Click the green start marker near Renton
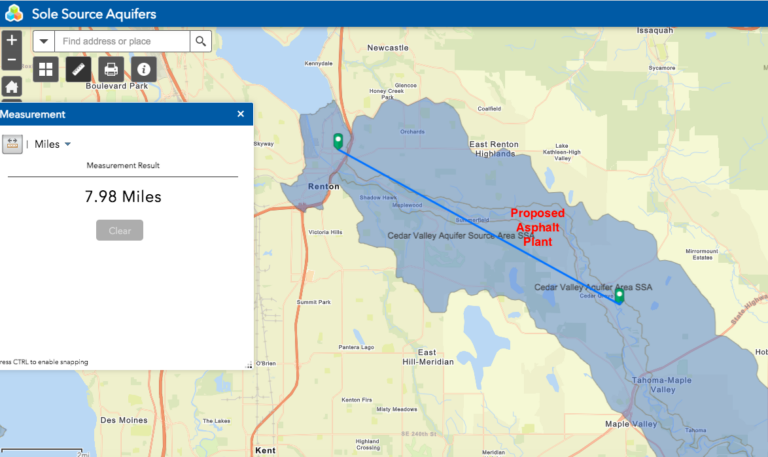This screenshot has width=768, height=457. coord(338,141)
